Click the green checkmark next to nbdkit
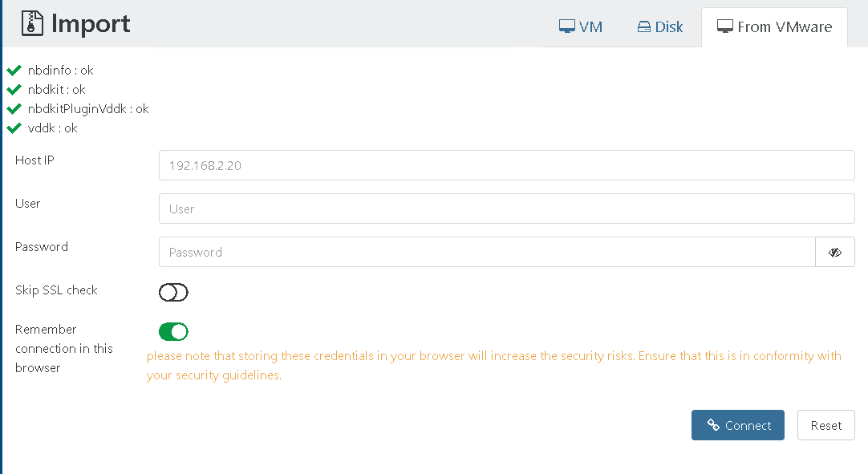Viewport: 868px width, 474px height. [14, 89]
